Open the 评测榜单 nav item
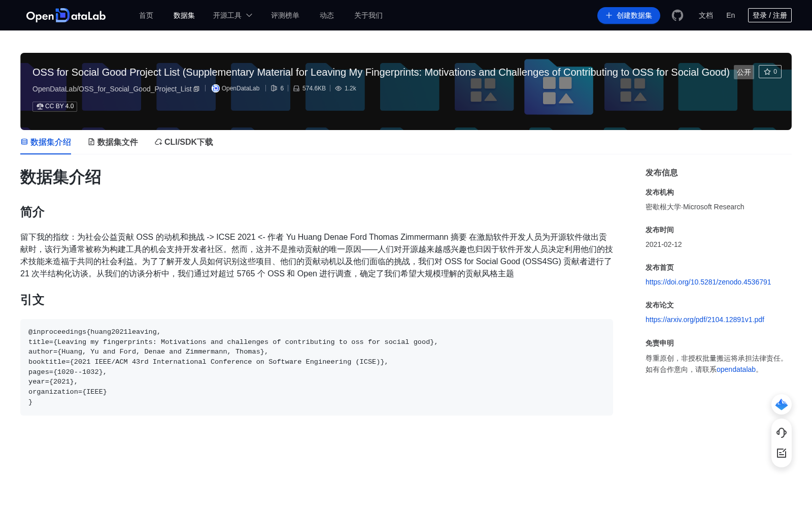 pyautogui.click(x=285, y=15)
